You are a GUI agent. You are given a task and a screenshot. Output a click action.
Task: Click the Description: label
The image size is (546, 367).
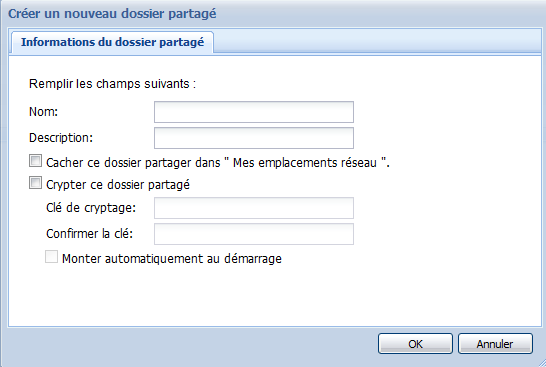[61, 138]
